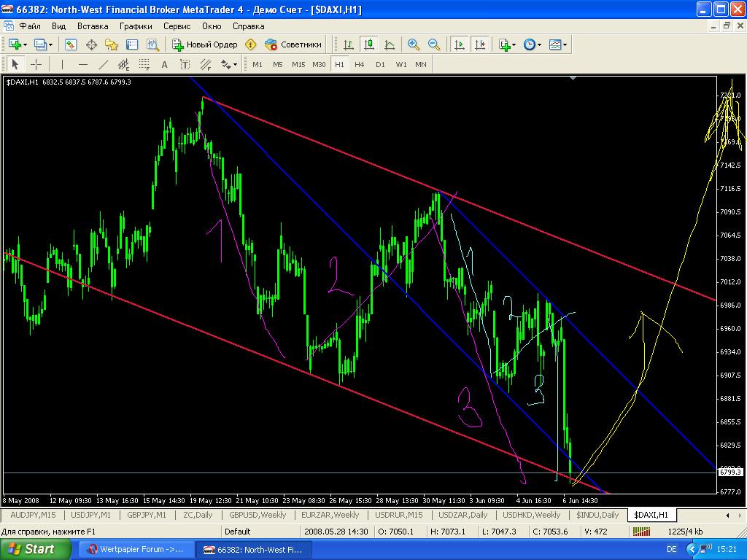
Task: Open the Сервис menu
Action: (x=177, y=26)
